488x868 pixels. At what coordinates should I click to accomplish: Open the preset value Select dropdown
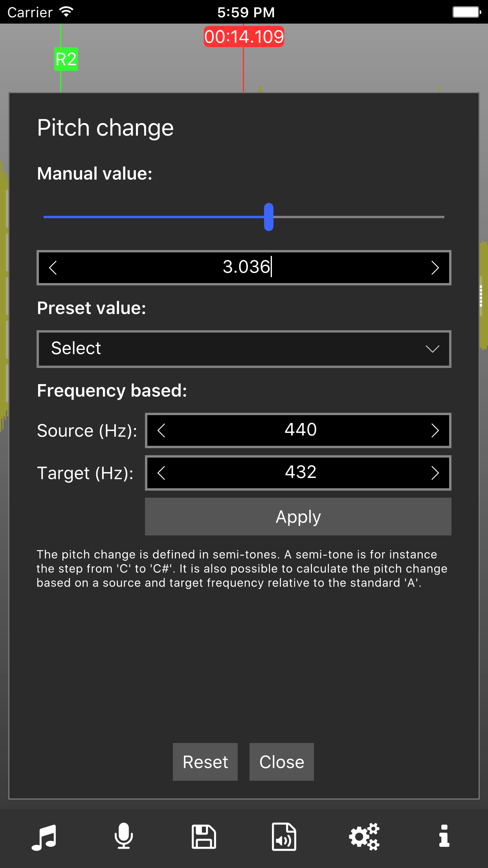tap(244, 349)
